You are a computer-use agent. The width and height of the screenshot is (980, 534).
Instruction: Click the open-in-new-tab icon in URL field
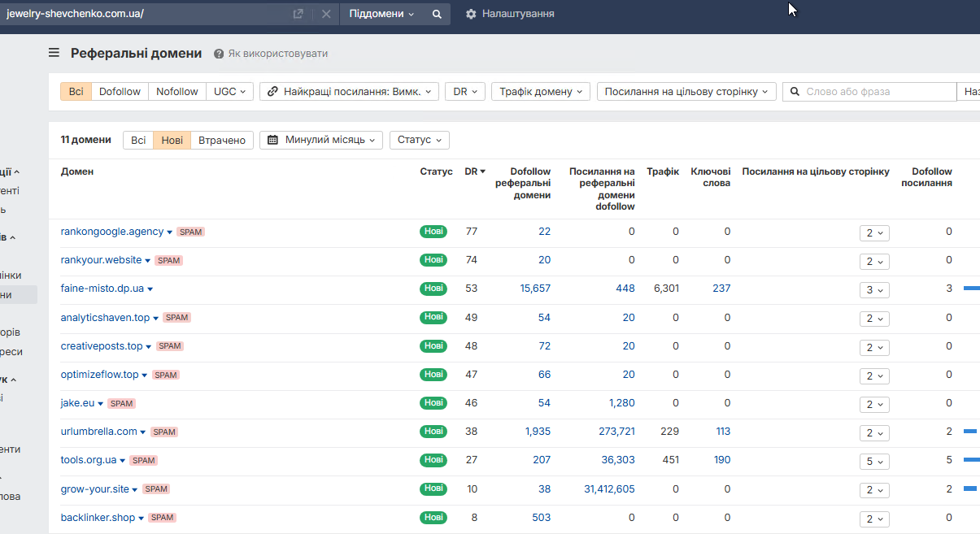pyautogui.click(x=298, y=14)
